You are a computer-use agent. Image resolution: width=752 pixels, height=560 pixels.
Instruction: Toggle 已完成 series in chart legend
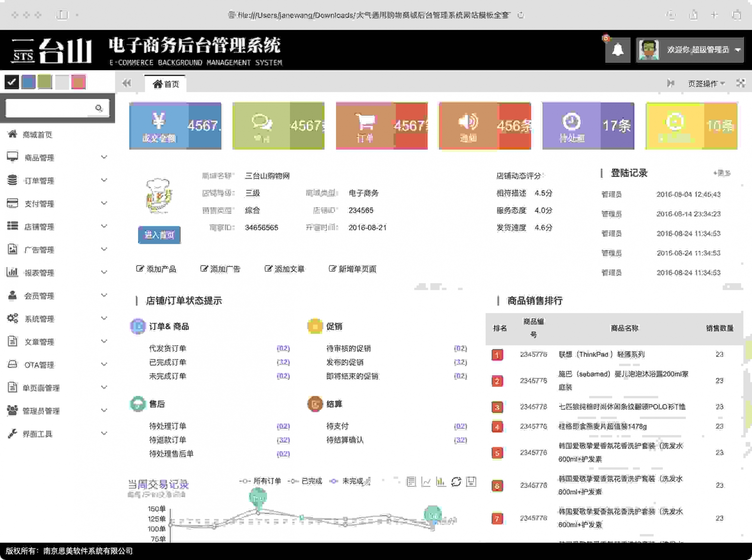[x=305, y=481]
